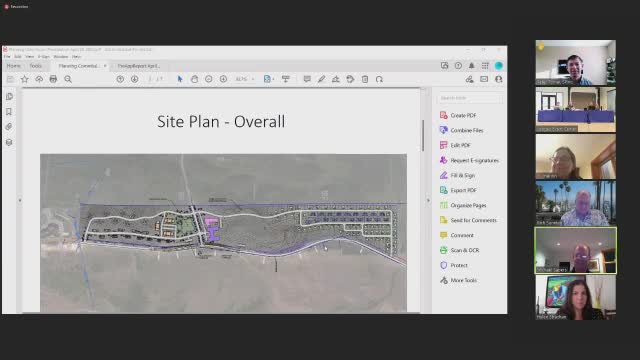
Task: Open the help question mark icon
Action: point(458,66)
